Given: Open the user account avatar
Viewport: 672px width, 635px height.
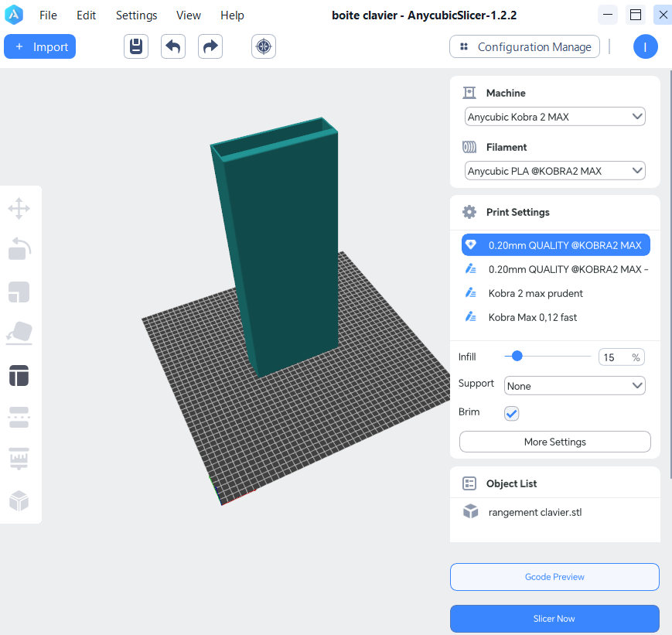Looking at the screenshot, I should click(x=645, y=46).
